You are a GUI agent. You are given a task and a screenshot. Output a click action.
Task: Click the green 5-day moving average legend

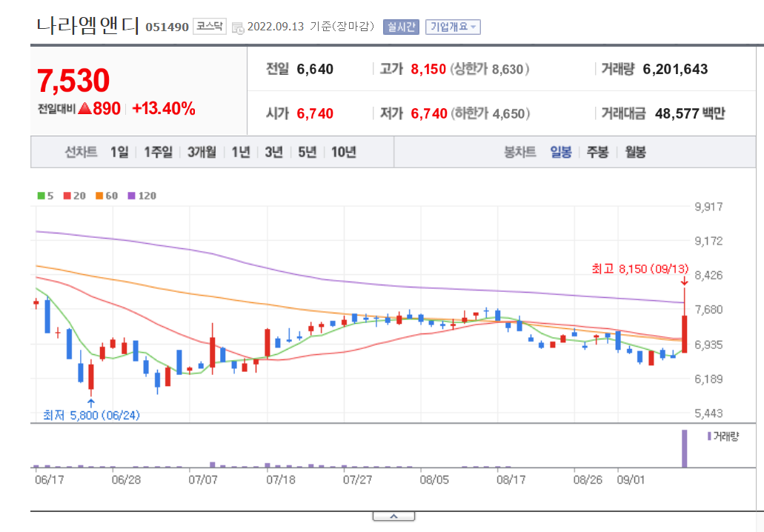45,196
